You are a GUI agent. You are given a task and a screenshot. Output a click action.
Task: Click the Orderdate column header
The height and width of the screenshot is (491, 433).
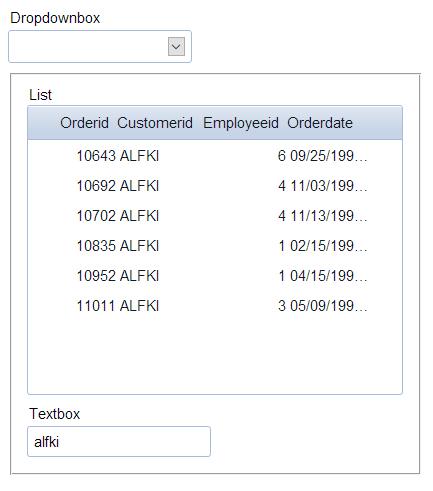(x=320, y=123)
